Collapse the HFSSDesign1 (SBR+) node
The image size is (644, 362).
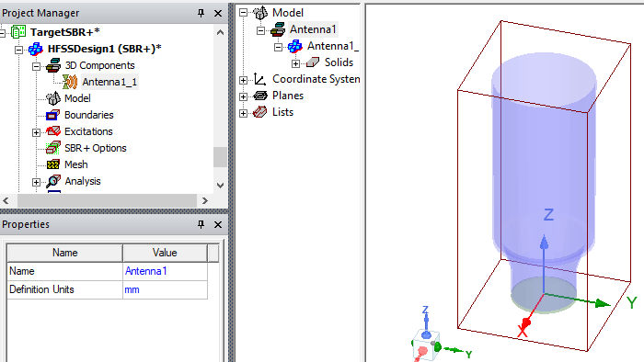tap(19, 50)
